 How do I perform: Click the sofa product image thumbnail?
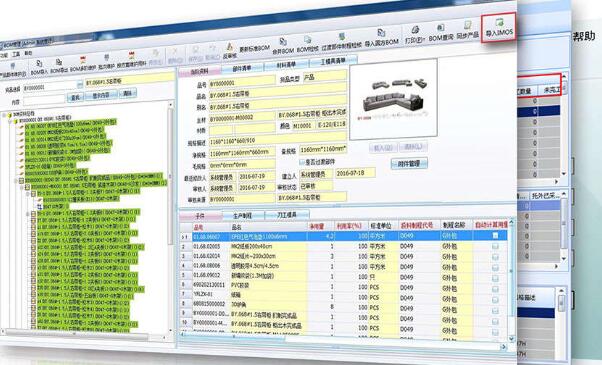[394, 99]
